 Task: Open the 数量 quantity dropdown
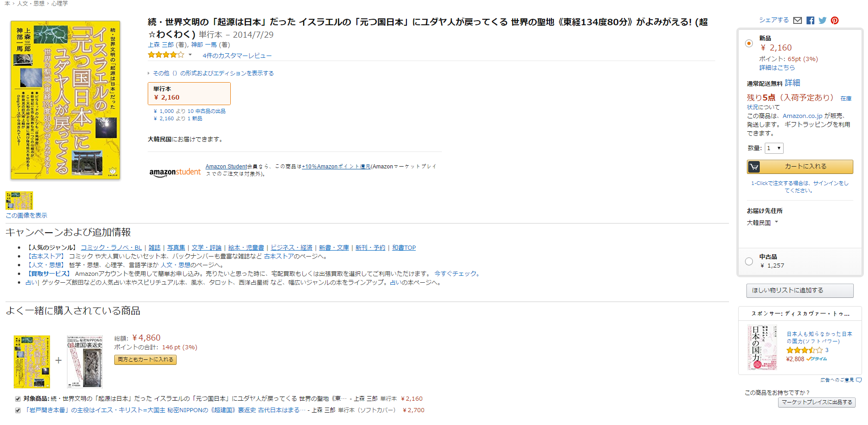773,148
